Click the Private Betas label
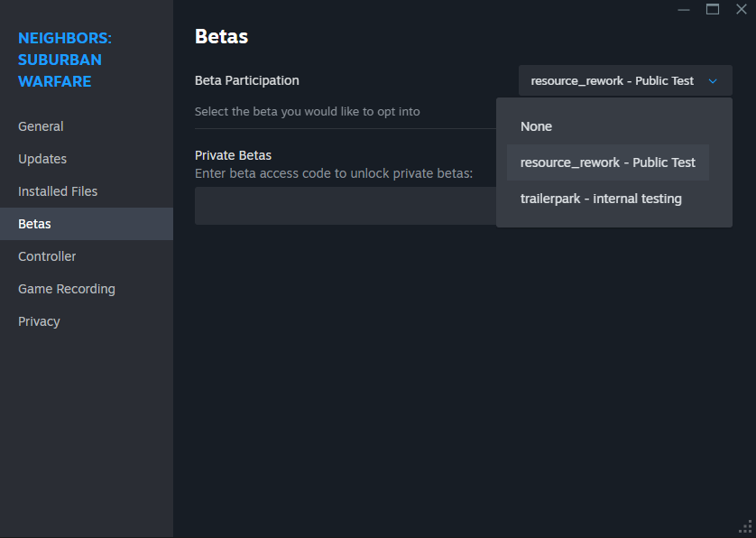 pyautogui.click(x=233, y=155)
